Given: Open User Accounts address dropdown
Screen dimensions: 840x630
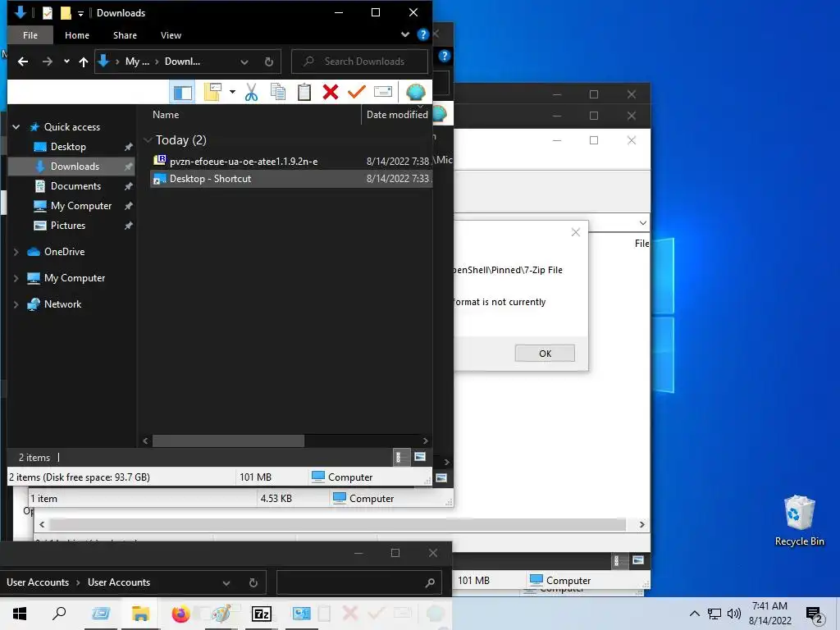Looking at the screenshot, I should (226, 583).
